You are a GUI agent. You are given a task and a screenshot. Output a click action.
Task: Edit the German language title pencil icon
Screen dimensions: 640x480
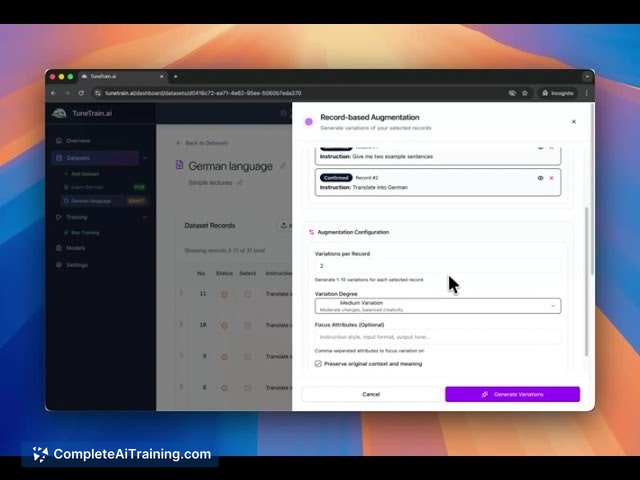pos(283,166)
